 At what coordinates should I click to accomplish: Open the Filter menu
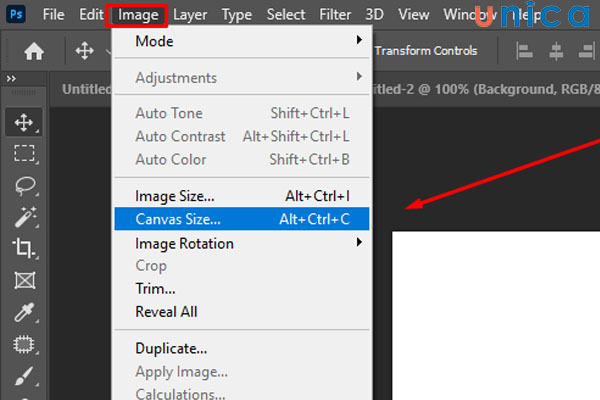(x=335, y=15)
